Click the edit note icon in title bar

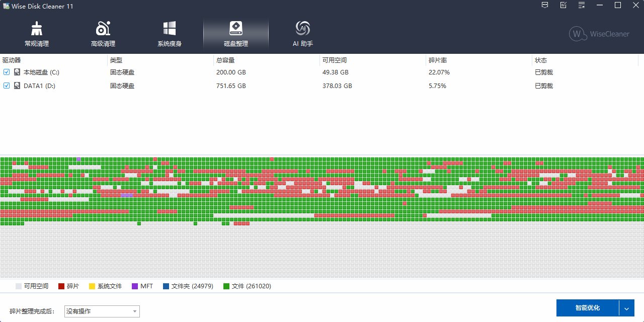pos(563,6)
